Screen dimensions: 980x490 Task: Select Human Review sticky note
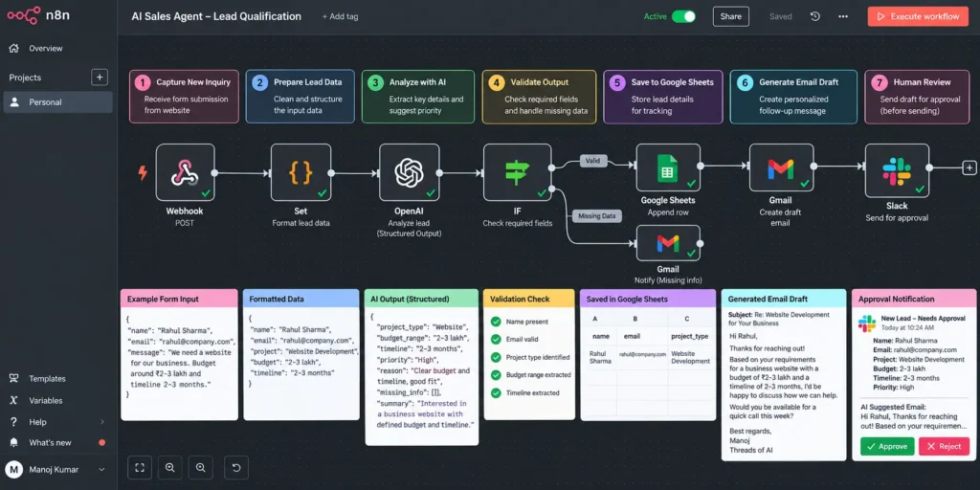coord(918,97)
